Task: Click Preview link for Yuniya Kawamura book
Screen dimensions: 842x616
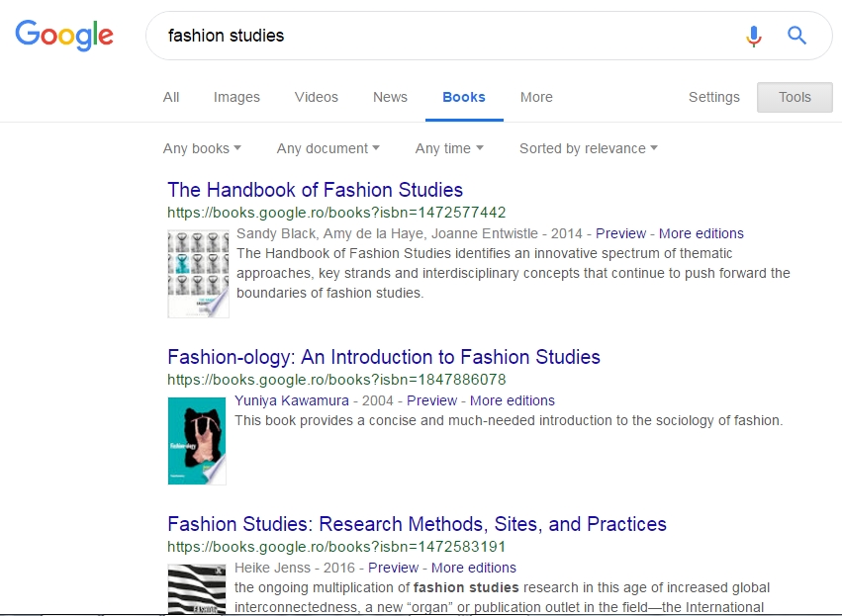Action: point(431,400)
